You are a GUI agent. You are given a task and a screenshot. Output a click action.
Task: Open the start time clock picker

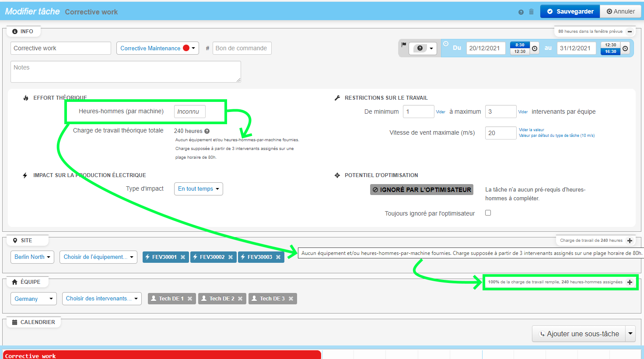click(x=535, y=49)
